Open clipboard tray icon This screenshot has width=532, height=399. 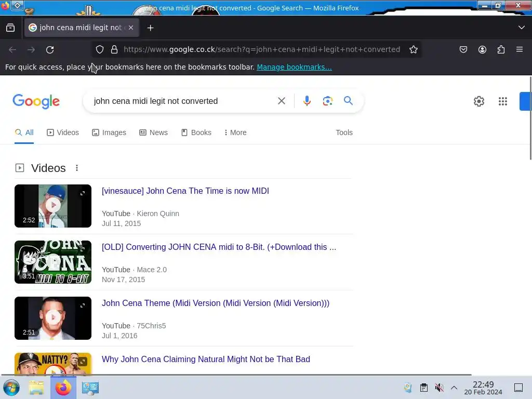pos(424,388)
